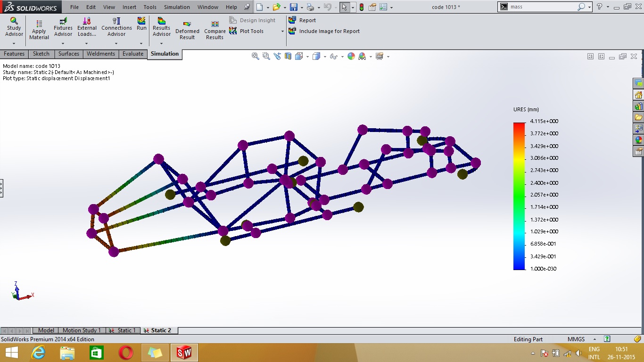Open Windows Store from the taskbar
The width and height of the screenshot is (644, 362).
[x=96, y=353]
